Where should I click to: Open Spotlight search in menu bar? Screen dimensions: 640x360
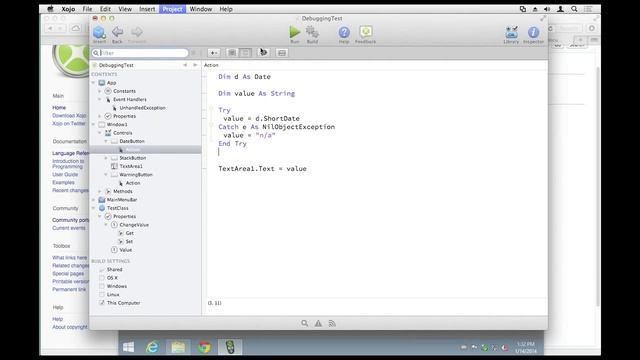[x=574, y=9]
